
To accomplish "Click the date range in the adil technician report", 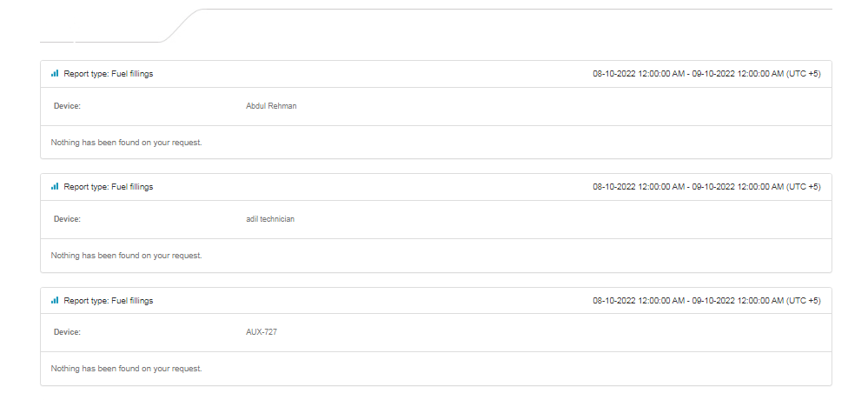I will point(706,187).
